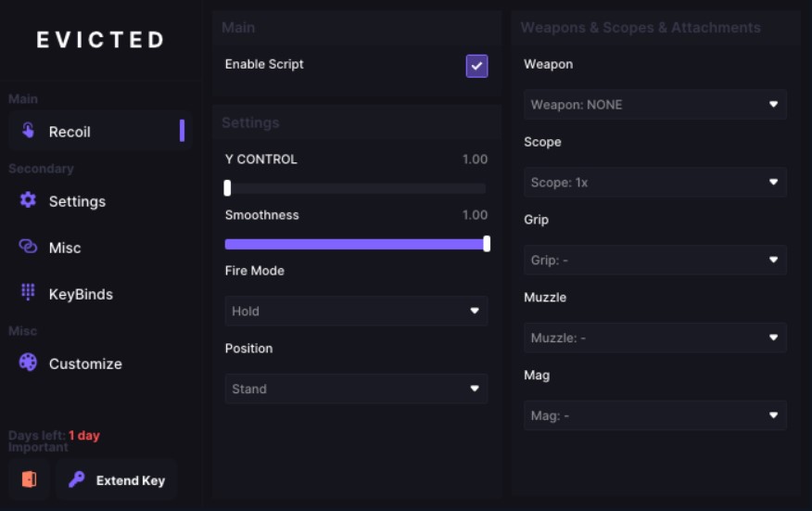Image resolution: width=812 pixels, height=511 pixels.
Task: Click the KeyBinds keypad icon
Action: click(x=29, y=293)
